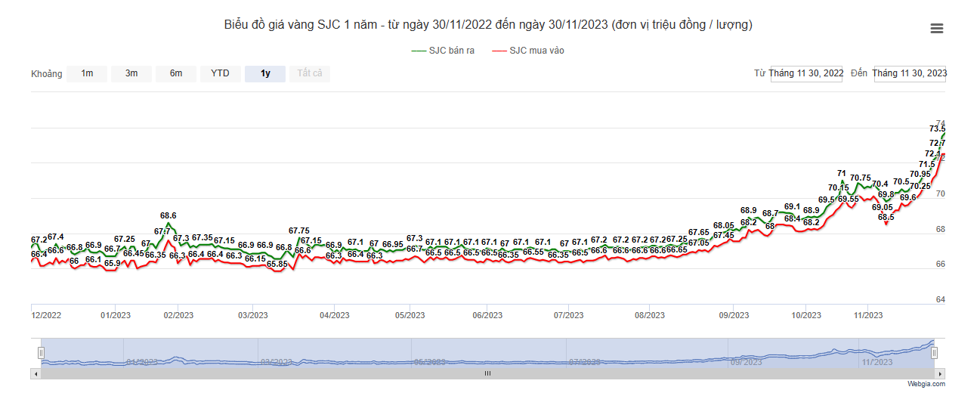Click the 04/2023 x-axis label

tap(334, 315)
